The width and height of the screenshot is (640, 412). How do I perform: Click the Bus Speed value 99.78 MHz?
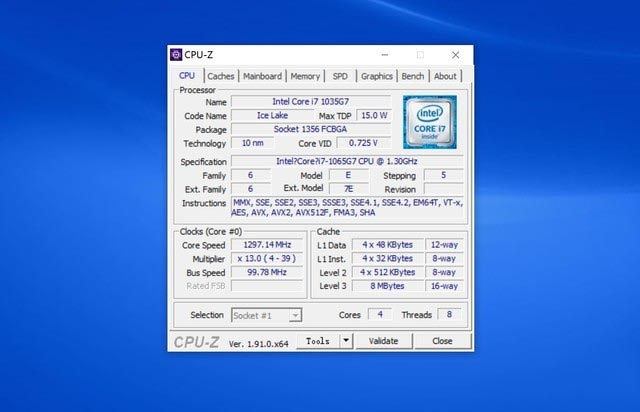pyautogui.click(x=267, y=272)
